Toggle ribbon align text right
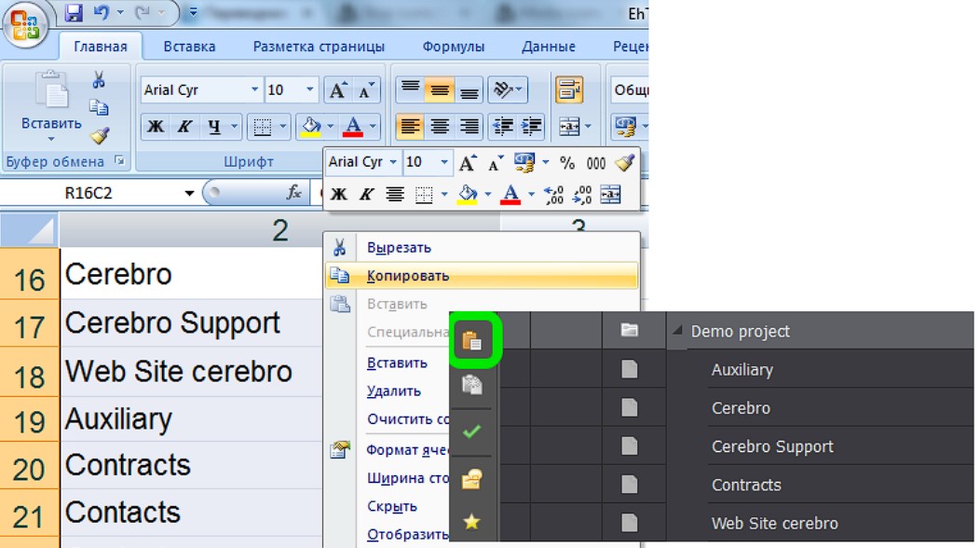The height and width of the screenshot is (548, 980). click(x=469, y=127)
